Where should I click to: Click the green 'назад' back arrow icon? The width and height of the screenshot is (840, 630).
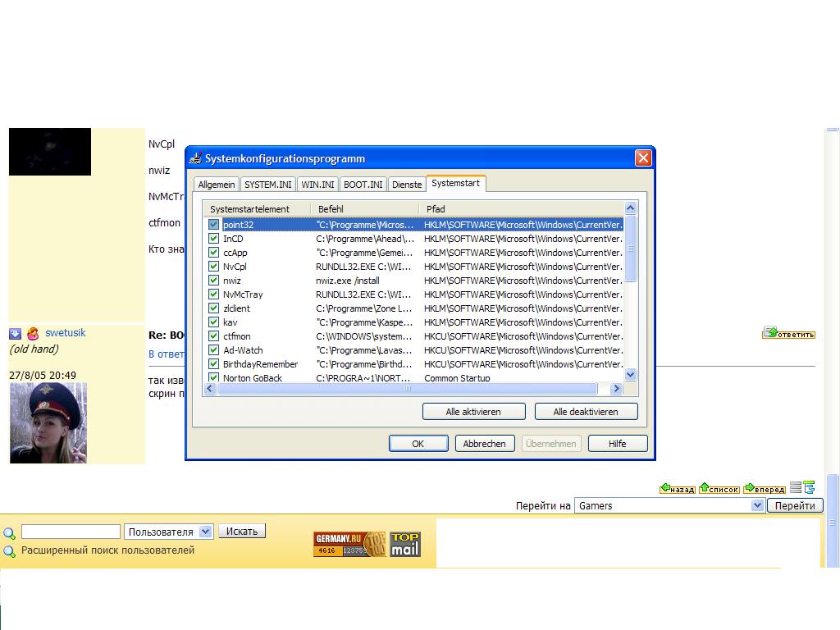(665, 489)
